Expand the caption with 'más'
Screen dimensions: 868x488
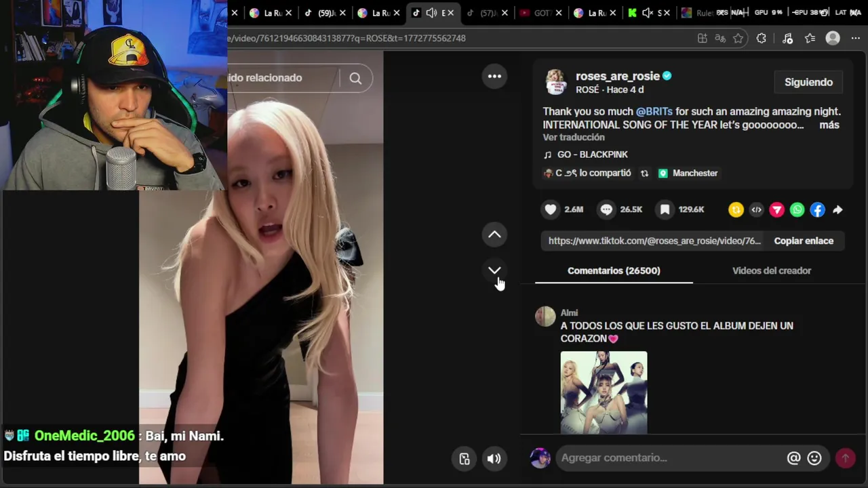click(829, 125)
